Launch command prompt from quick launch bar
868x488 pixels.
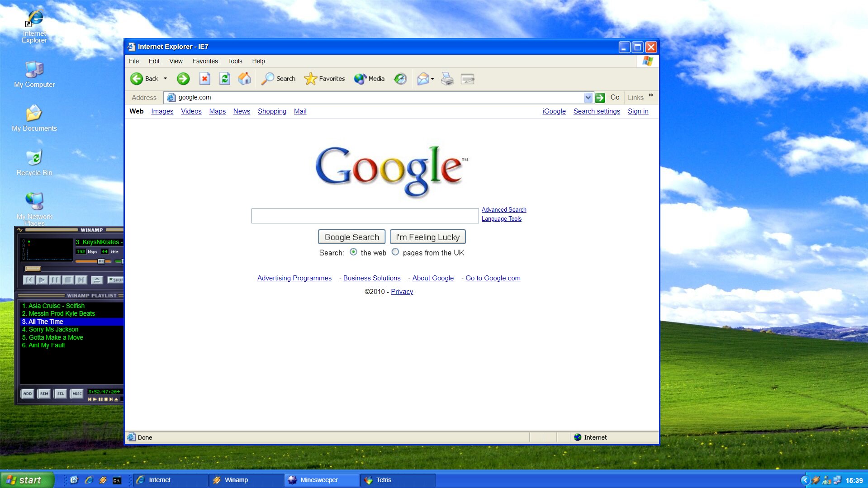point(117,480)
